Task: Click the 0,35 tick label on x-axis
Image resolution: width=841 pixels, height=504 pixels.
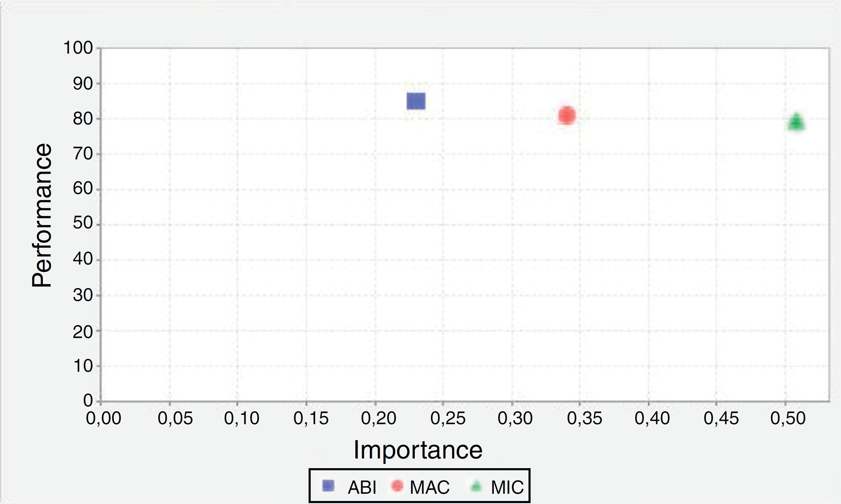Action: pos(584,418)
